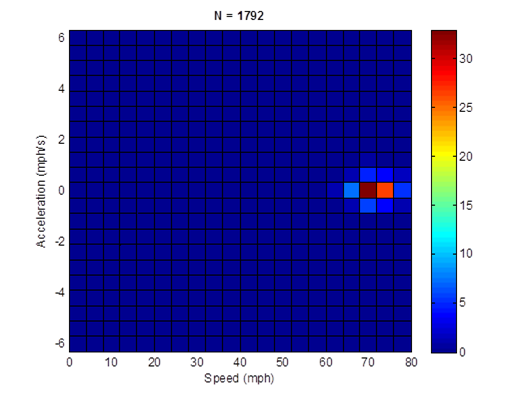The height and width of the screenshot is (395, 528).
Task: Click the Acceleration axis tick label "2"
Action: [x=61, y=139]
